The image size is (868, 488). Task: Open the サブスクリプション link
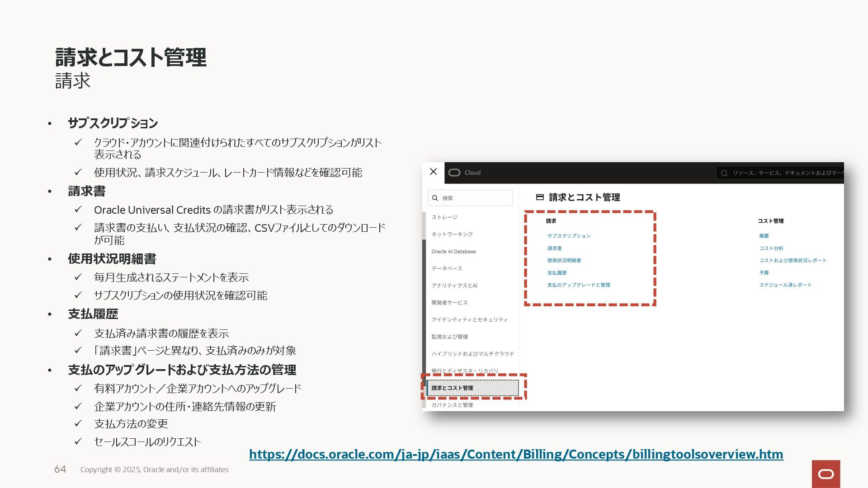click(x=569, y=236)
